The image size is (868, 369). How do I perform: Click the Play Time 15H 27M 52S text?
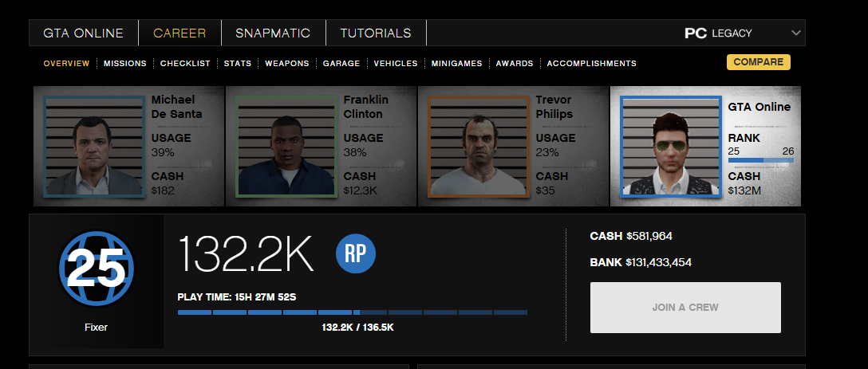pos(237,297)
